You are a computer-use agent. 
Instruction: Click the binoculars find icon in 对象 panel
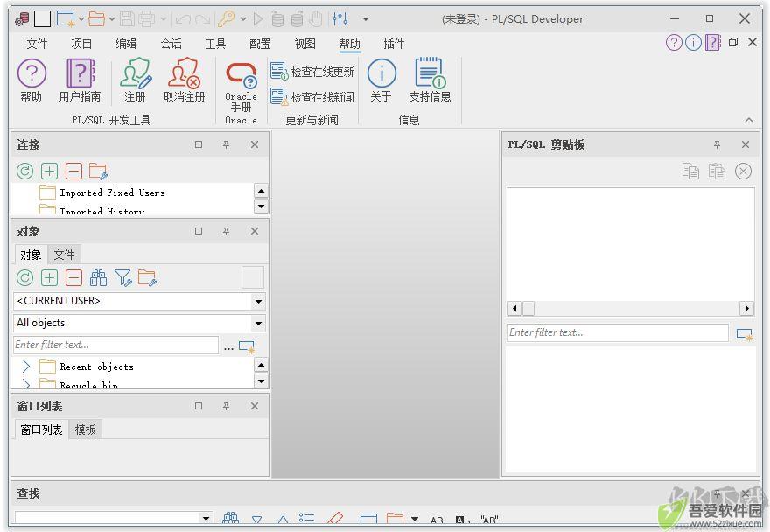tap(98, 278)
